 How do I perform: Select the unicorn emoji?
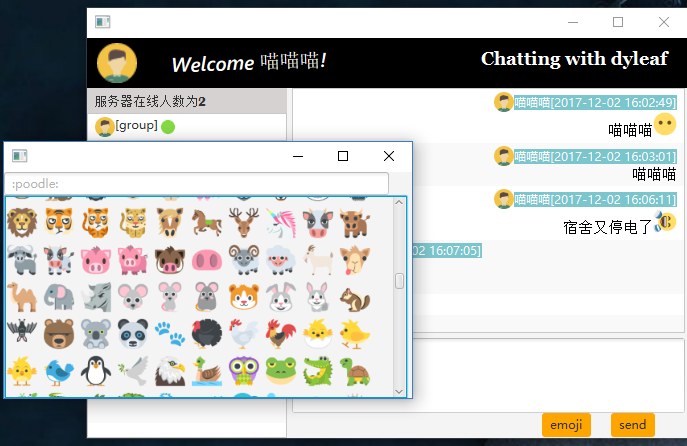[281, 223]
